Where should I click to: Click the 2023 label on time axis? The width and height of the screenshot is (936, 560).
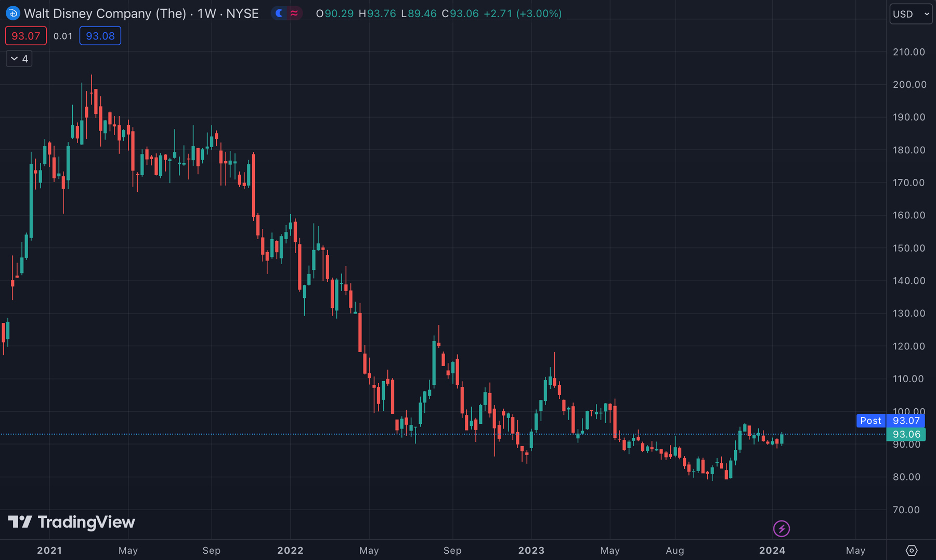point(531,550)
